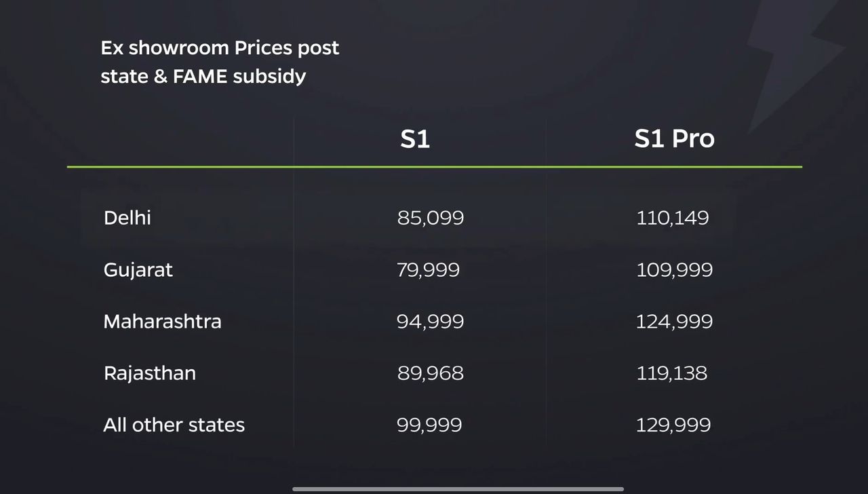Click the S1 column header

(x=415, y=138)
